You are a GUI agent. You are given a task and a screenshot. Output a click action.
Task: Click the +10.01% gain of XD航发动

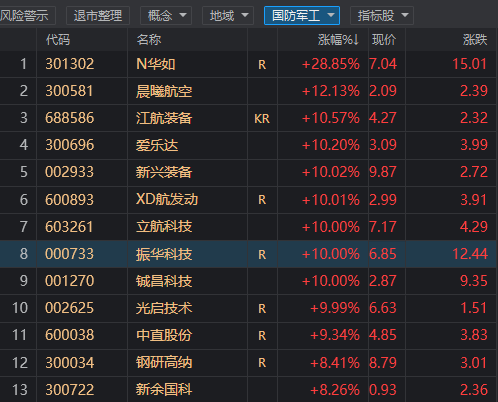[x=331, y=200]
